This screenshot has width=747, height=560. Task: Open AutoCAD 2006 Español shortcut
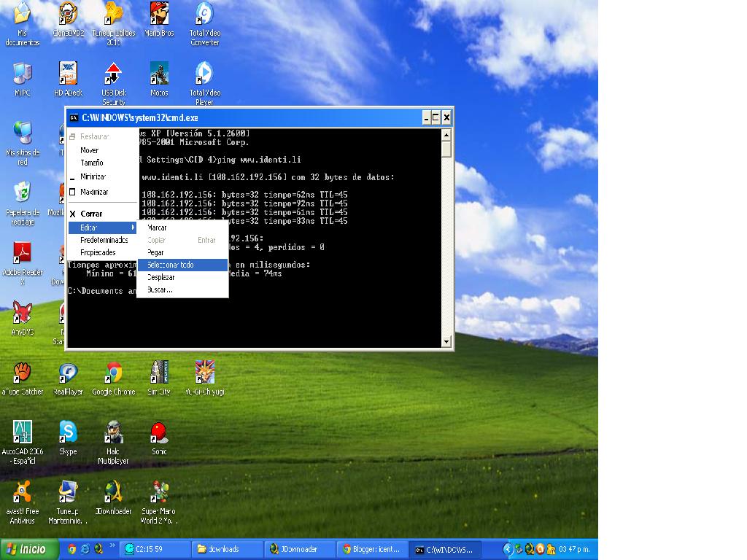(23, 443)
